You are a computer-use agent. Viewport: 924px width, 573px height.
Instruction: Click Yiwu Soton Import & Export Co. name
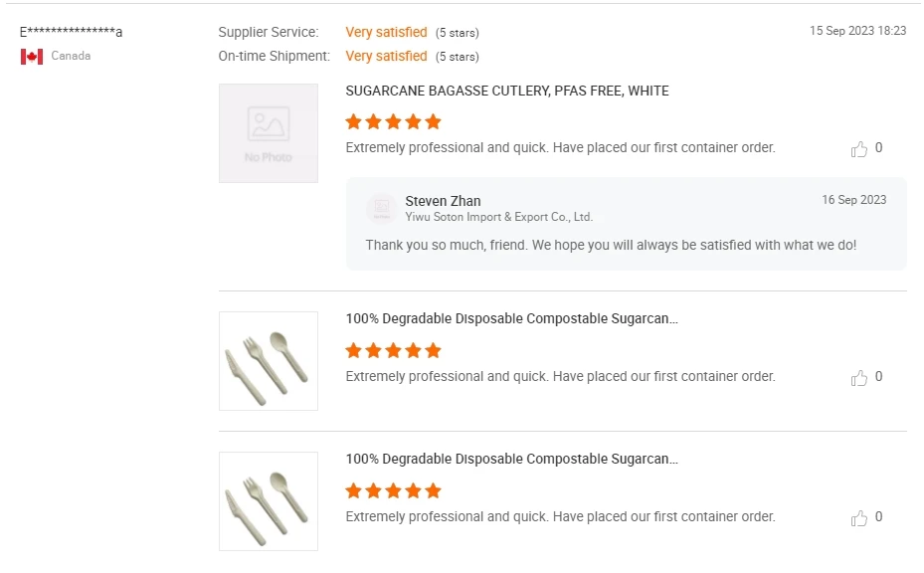498,217
